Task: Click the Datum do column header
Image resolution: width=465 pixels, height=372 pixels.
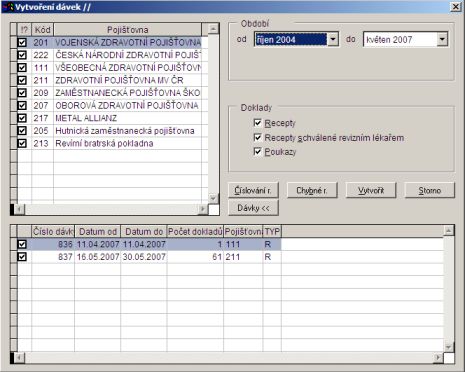Action: [144, 232]
